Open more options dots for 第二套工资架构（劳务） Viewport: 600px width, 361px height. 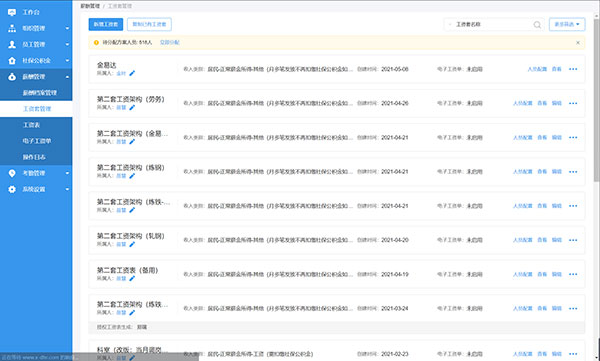573,103
